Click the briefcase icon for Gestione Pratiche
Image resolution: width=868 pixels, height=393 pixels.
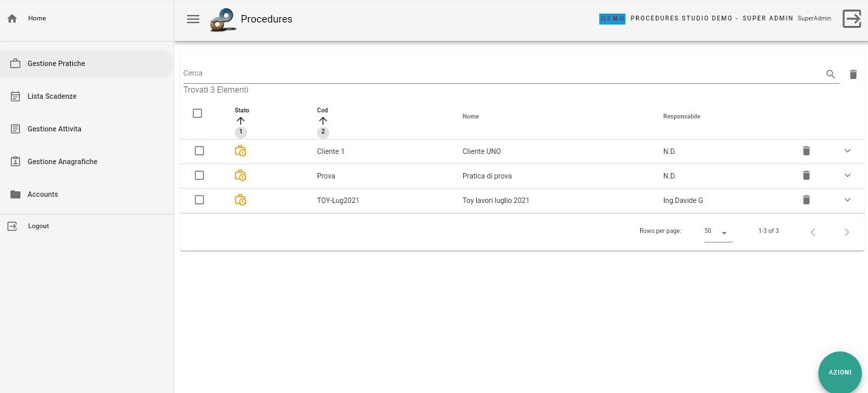pyautogui.click(x=15, y=63)
